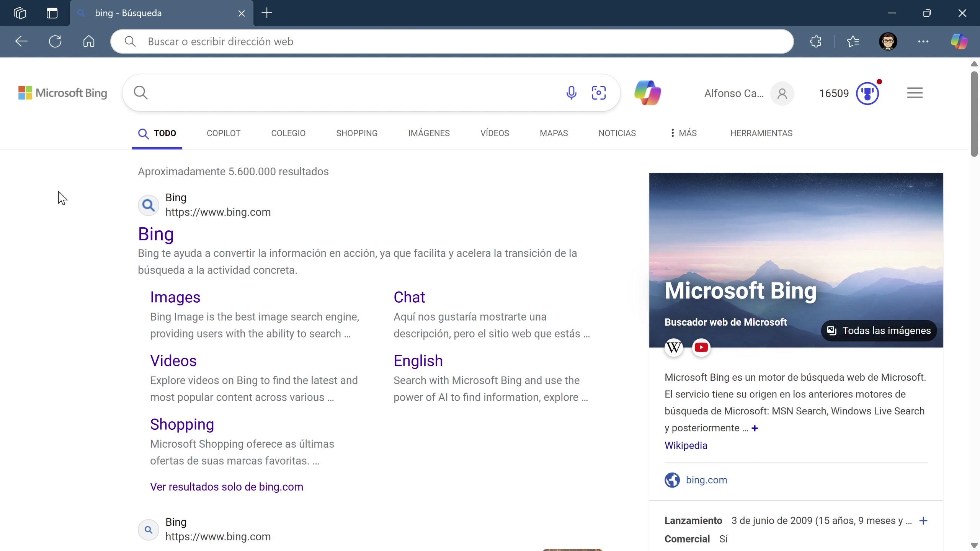Open Edge favorites star icon
Viewport: 980px width, 551px height.
(853, 41)
